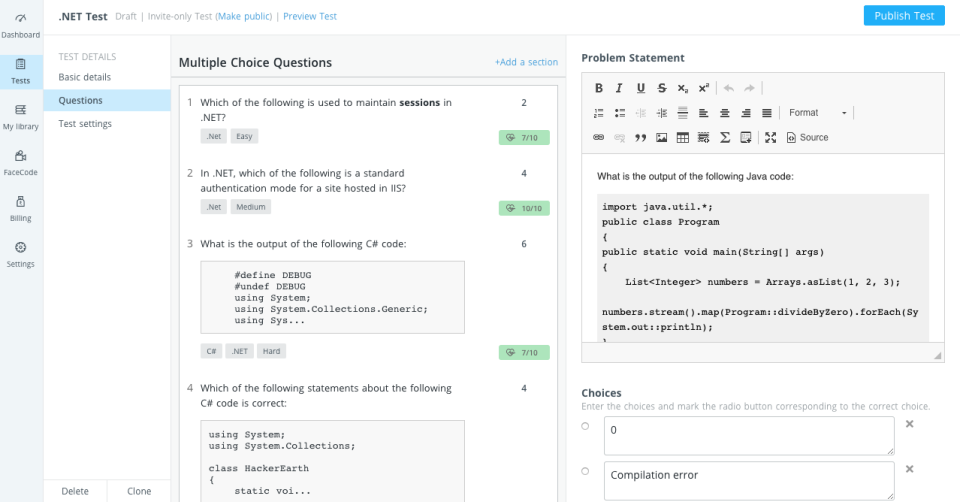
Task: Insert a link using chain icon
Action: 598,138
